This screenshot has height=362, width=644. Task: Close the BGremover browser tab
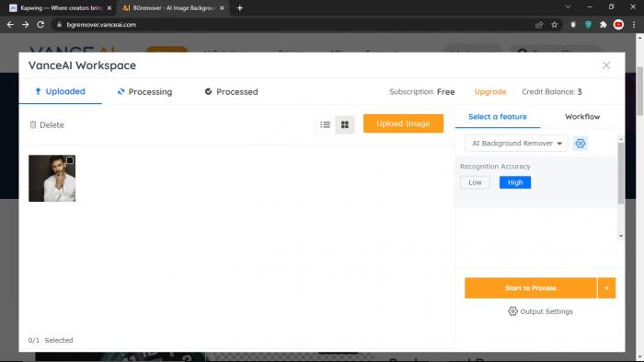click(222, 7)
